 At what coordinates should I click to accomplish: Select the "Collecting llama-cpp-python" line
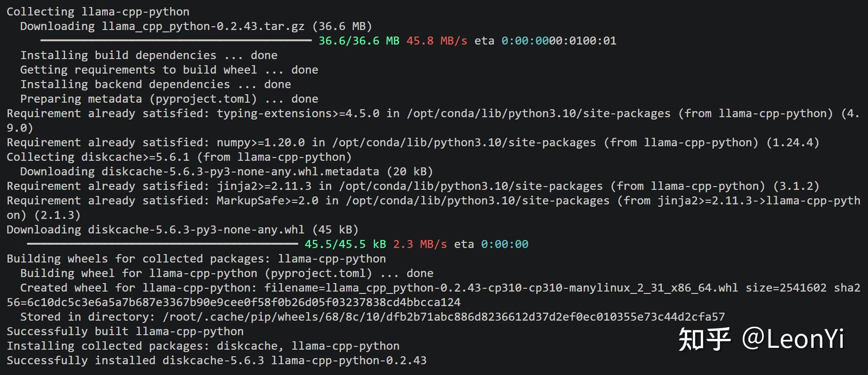tap(98, 12)
